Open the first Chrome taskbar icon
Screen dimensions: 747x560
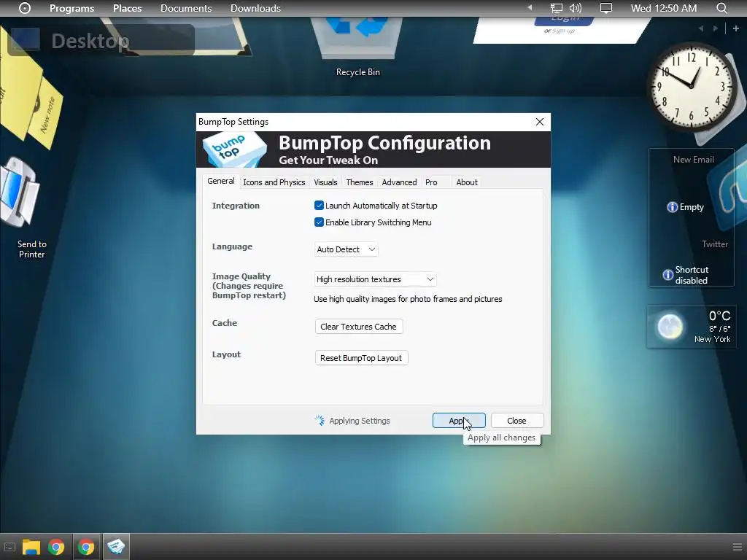[56, 547]
